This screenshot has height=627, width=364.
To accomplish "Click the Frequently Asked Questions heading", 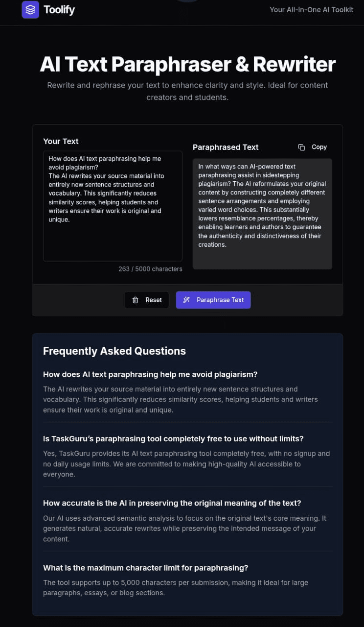I will 114,351.
